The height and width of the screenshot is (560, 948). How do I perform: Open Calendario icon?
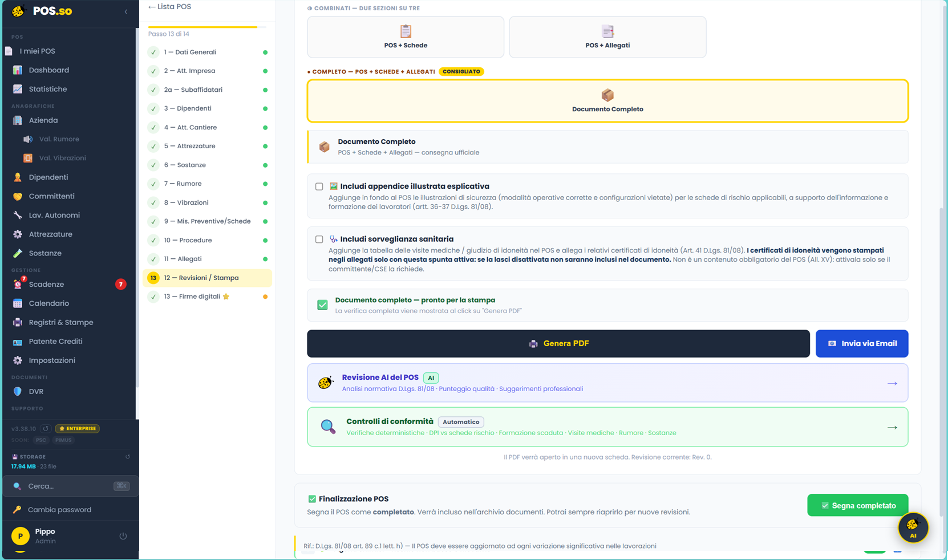point(18,303)
